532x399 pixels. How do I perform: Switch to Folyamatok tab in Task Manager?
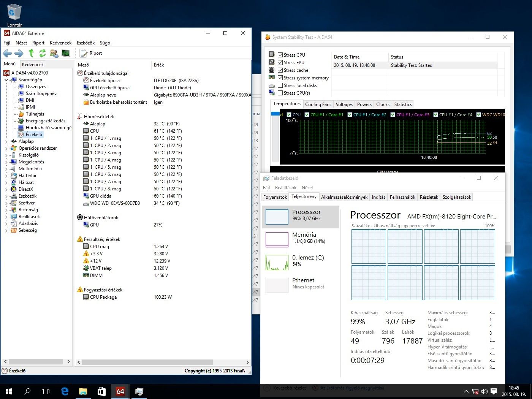click(275, 197)
